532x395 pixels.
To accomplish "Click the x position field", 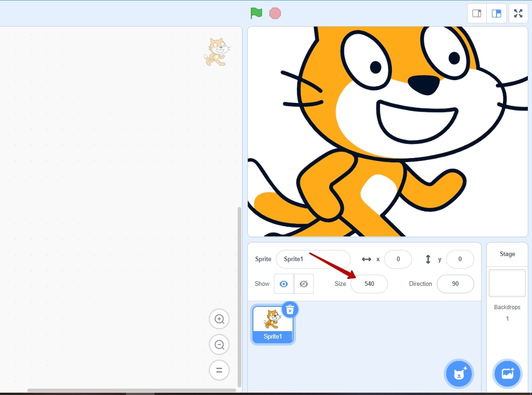I will 398,259.
